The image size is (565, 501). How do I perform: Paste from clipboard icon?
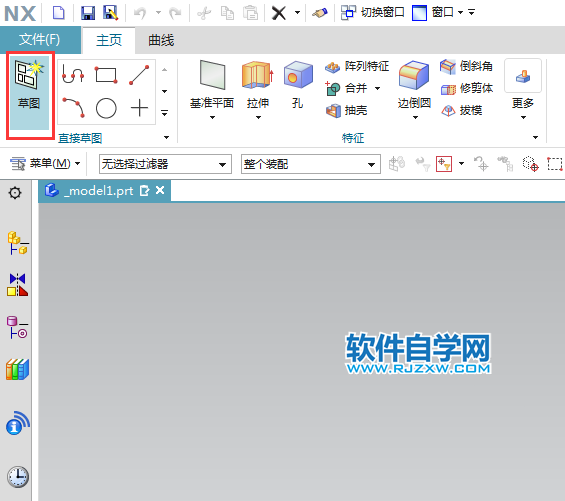(250, 13)
